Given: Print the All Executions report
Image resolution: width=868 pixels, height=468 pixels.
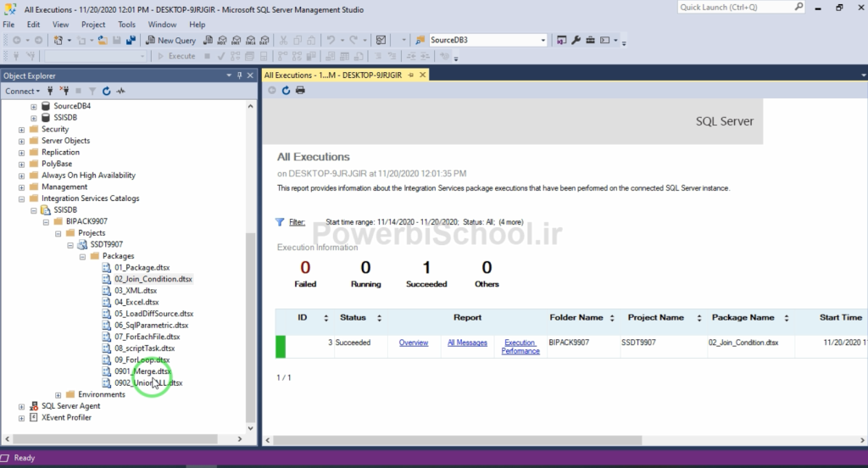Looking at the screenshot, I should click(300, 91).
